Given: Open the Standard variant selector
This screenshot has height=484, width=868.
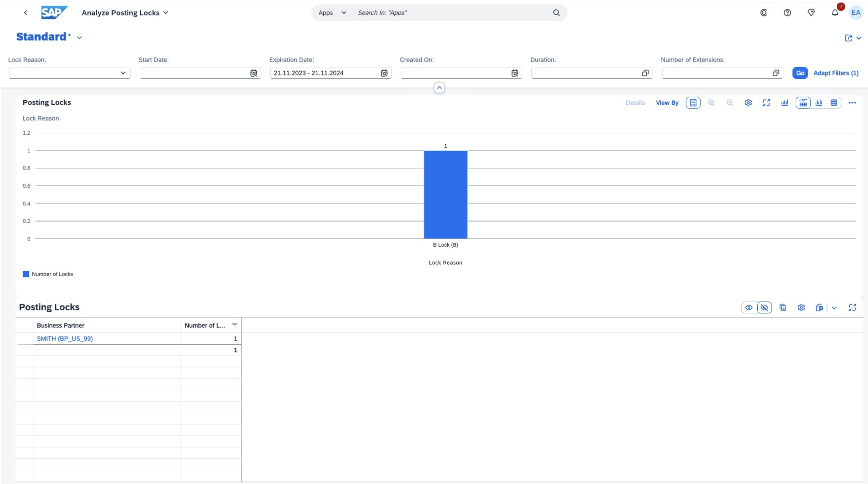Looking at the screenshot, I should pos(80,37).
